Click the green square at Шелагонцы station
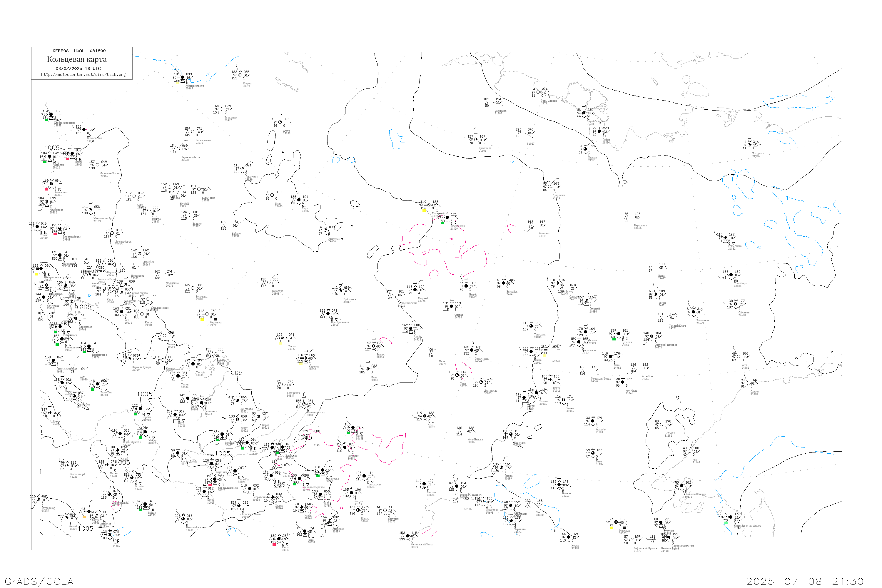Viewport: 882px width, 588px height. 442,223
